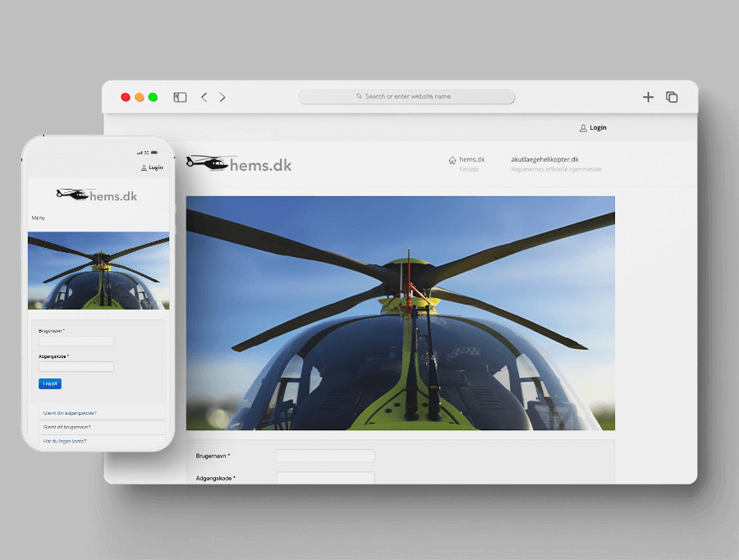Click the hems.dk helicopter logo in browser

tap(239, 164)
